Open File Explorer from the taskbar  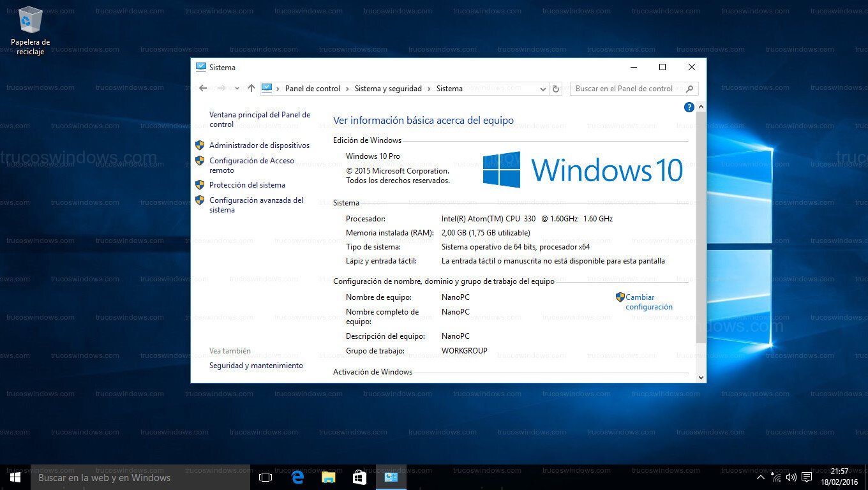click(x=328, y=477)
